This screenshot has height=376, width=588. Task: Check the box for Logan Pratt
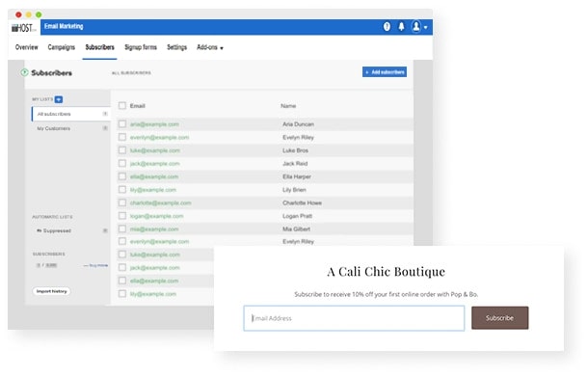pos(122,216)
